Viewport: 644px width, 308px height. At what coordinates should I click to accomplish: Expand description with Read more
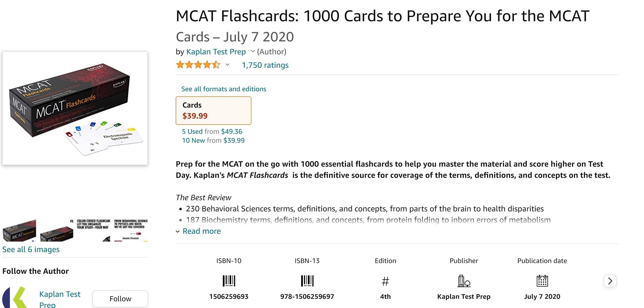pos(201,231)
